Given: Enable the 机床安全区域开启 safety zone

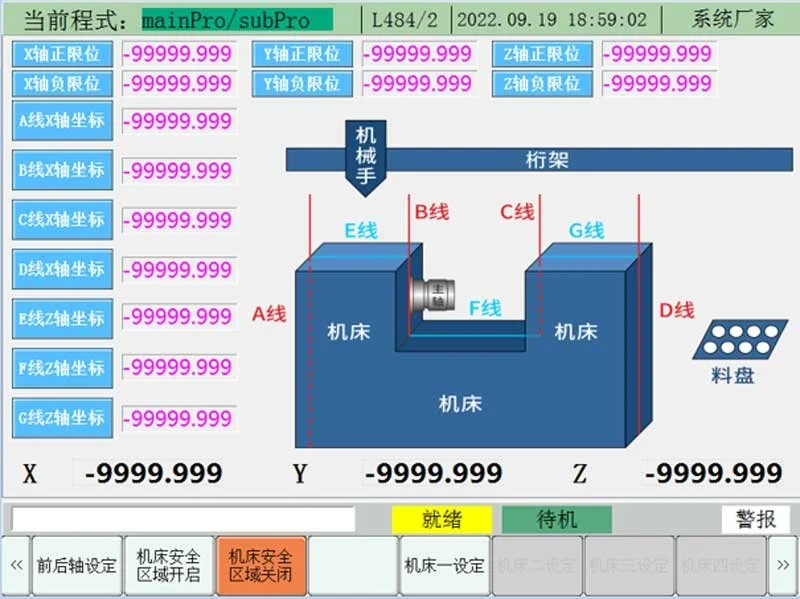Looking at the screenshot, I should 170,563.
